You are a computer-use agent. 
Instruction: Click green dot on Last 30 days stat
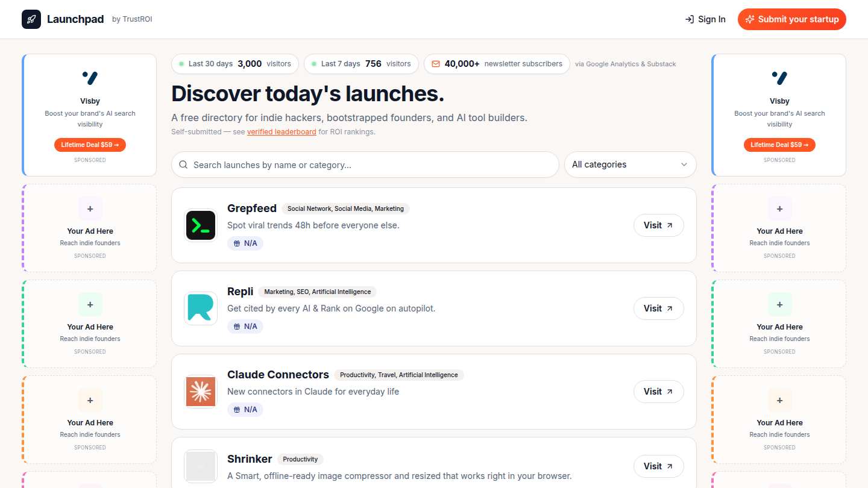pos(181,64)
